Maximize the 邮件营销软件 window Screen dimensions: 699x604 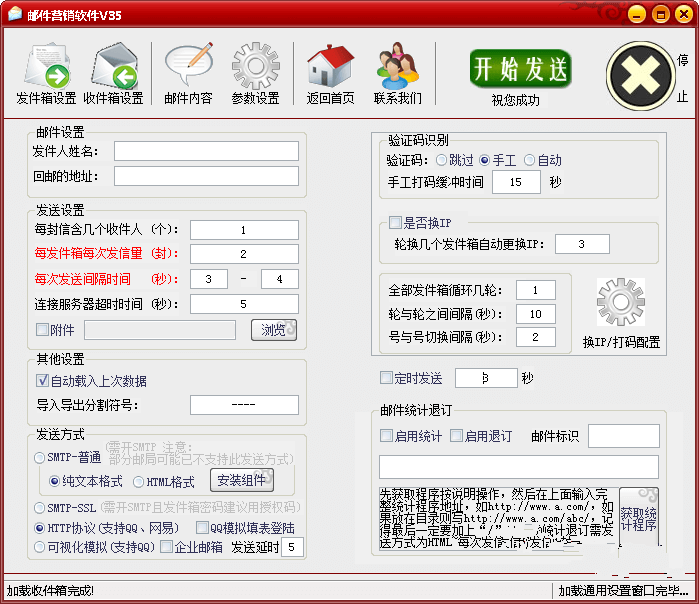pos(661,14)
